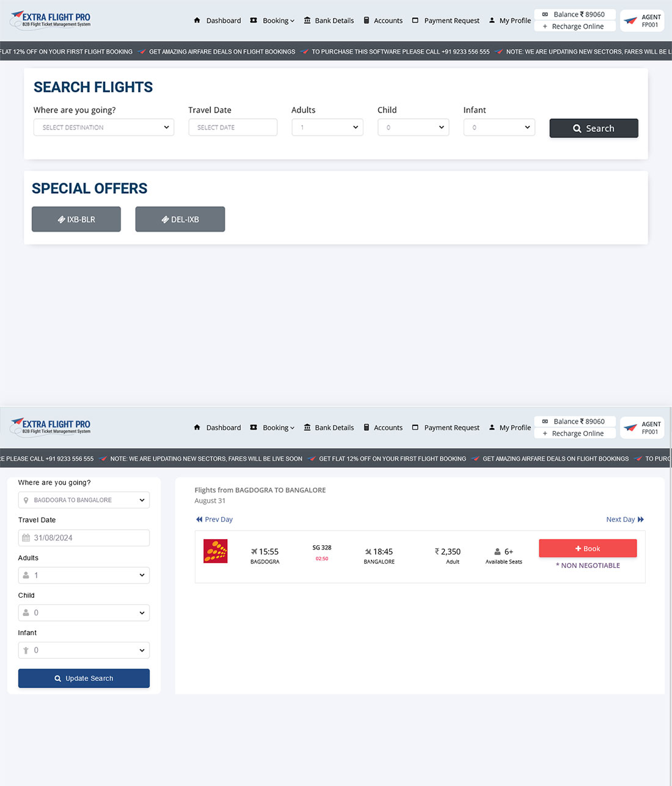This screenshot has height=786, width=672.
Task: Click the dark Search button in Search Flights
Action: click(594, 128)
